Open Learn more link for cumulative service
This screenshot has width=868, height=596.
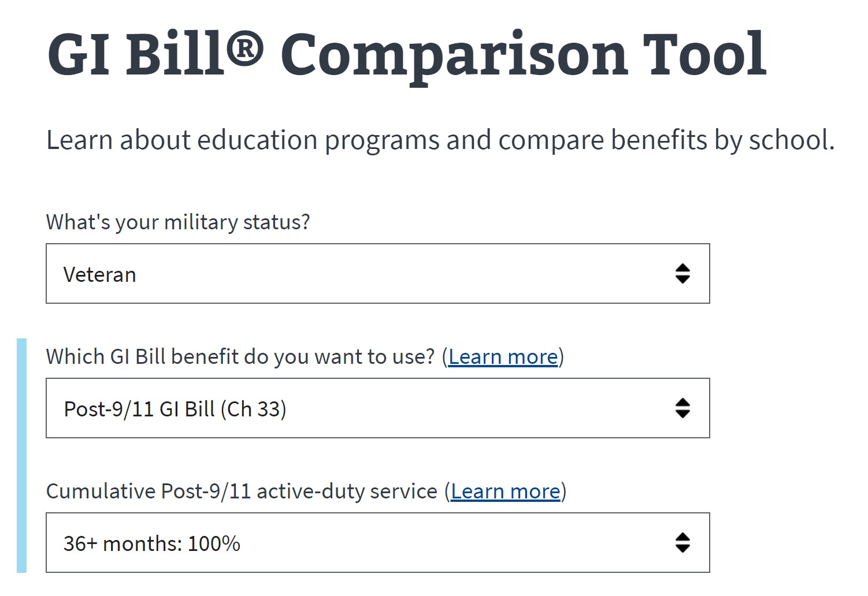(506, 491)
